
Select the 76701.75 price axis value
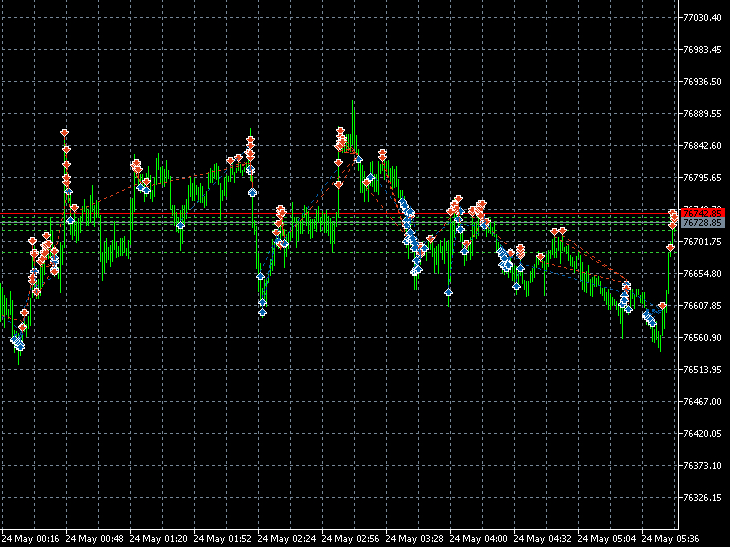coord(702,242)
